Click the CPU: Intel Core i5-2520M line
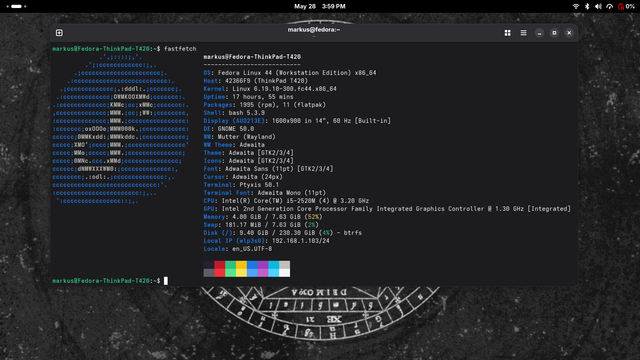Viewport: 640px width, 360px height. (286, 201)
